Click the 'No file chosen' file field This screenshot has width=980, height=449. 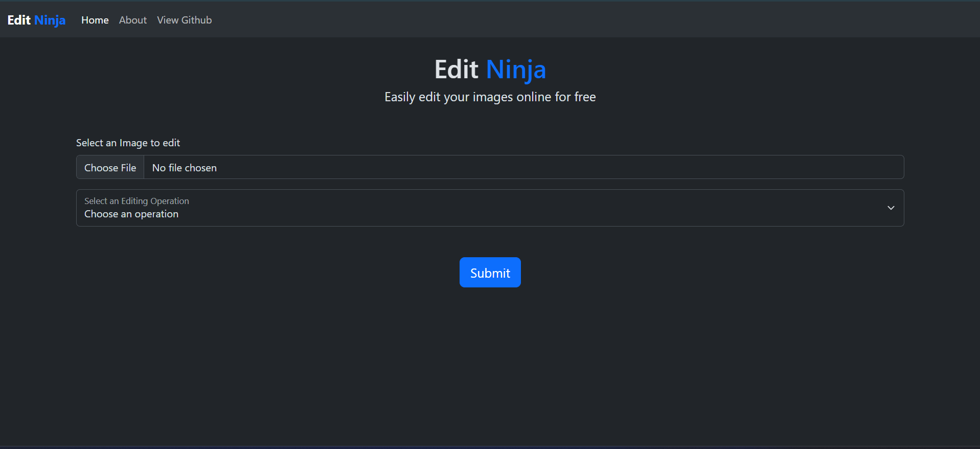(185, 168)
